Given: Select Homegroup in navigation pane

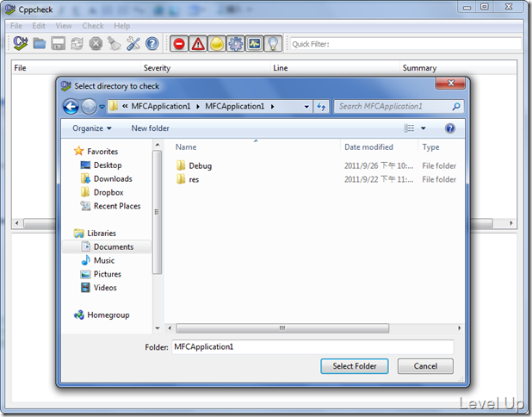Looking at the screenshot, I should coord(102,315).
